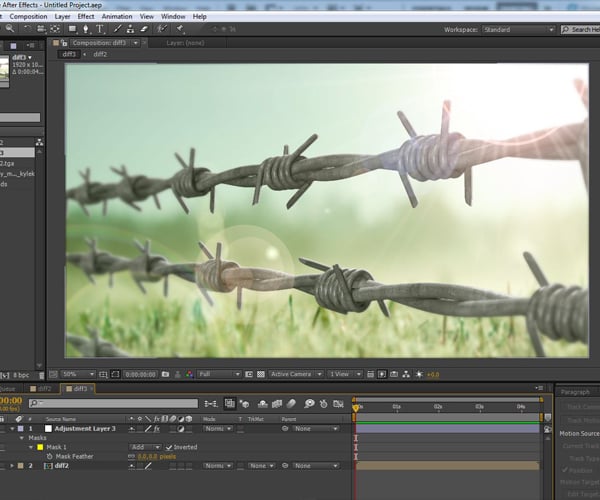Click current time display 0;00;00;00 in viewer

click(140, 375)
